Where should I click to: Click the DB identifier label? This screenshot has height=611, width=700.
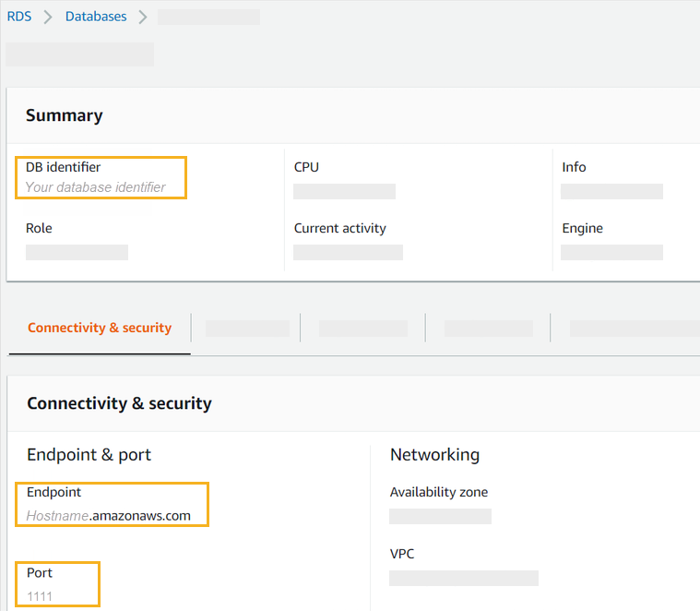pos(63,167)
